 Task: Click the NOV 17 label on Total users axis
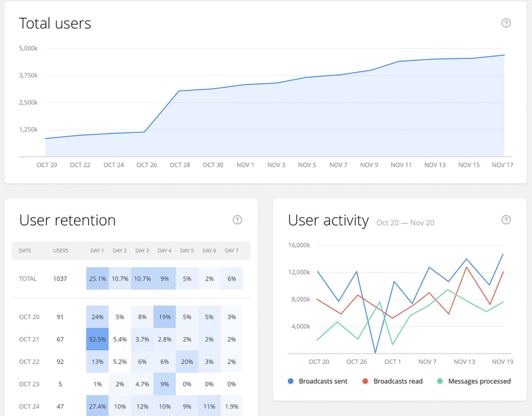click(x=502, y=165)
